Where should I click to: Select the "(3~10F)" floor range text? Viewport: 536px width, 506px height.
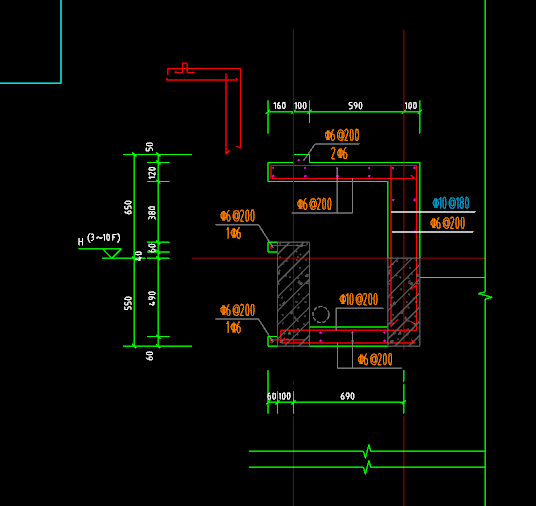pos(104,237)
